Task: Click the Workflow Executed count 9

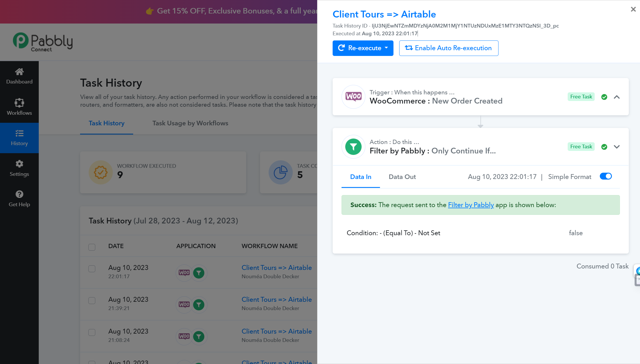Action: pos(120,175)
